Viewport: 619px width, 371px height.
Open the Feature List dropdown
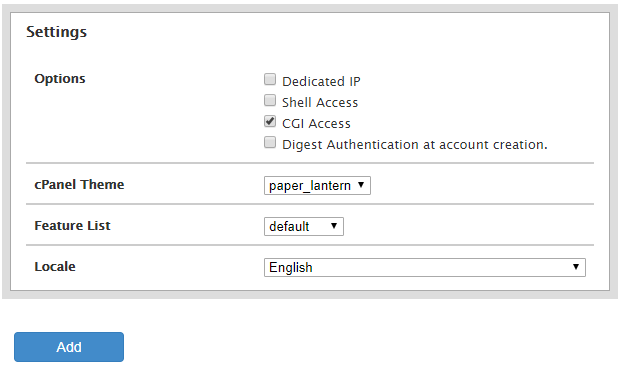click(304, 227)
